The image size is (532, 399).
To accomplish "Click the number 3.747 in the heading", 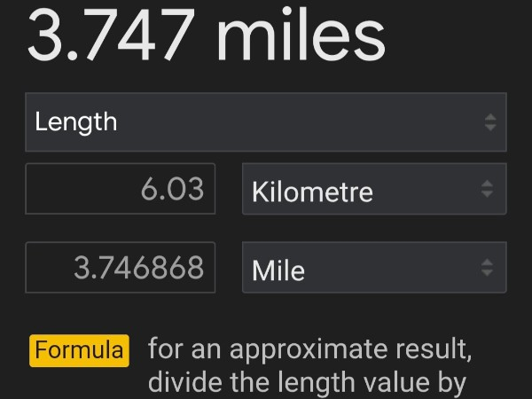I will pos(112,34).
